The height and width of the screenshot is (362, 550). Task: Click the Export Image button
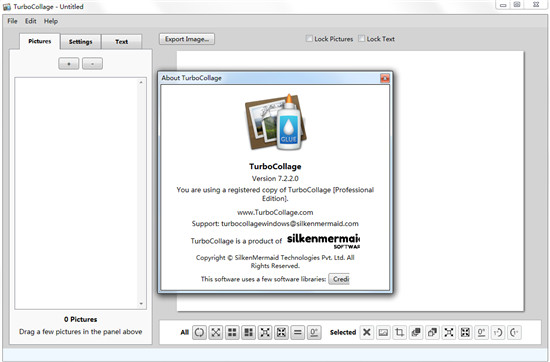coord(187,39)
